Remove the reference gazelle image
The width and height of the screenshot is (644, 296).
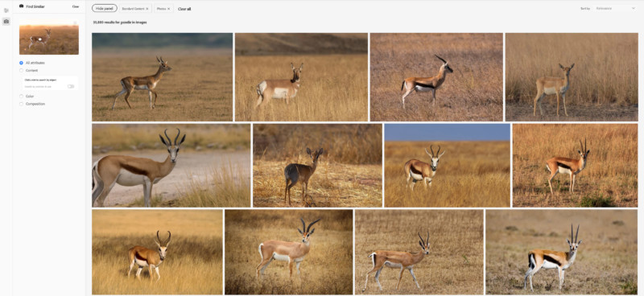tap(75, 23)
